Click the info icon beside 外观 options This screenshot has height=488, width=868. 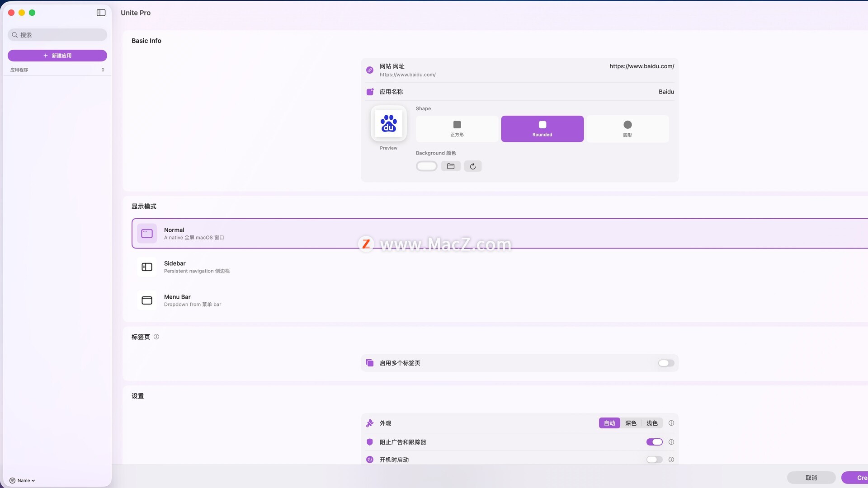(x=671, y=423)
